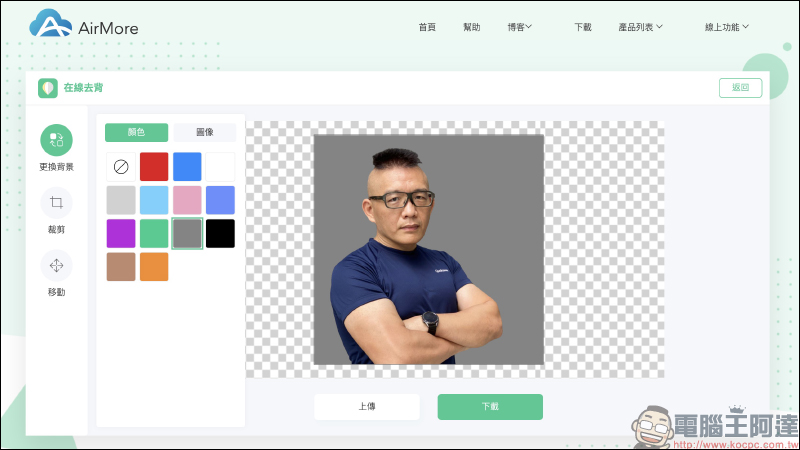
Task: Expand the 博客 dropdown menu
Action: 519,27
